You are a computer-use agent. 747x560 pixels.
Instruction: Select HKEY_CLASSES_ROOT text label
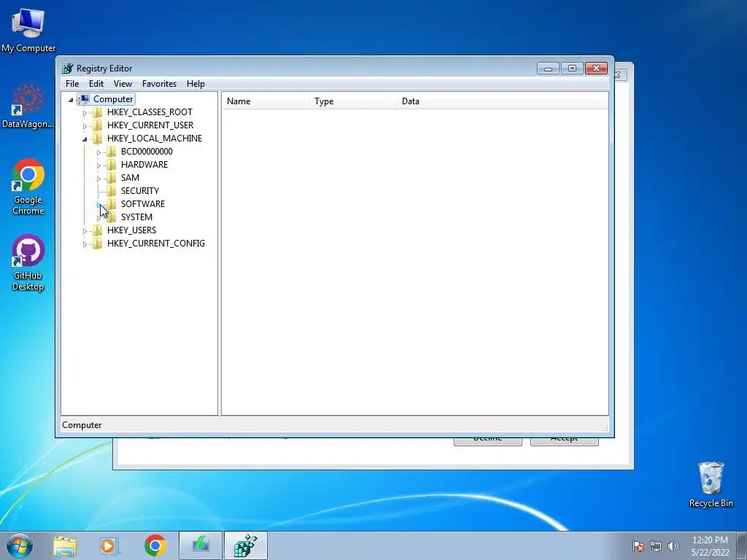tap(150, 112)
